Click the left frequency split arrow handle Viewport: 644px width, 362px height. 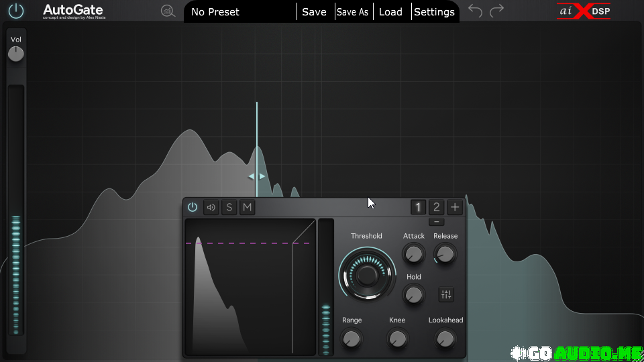252,176
